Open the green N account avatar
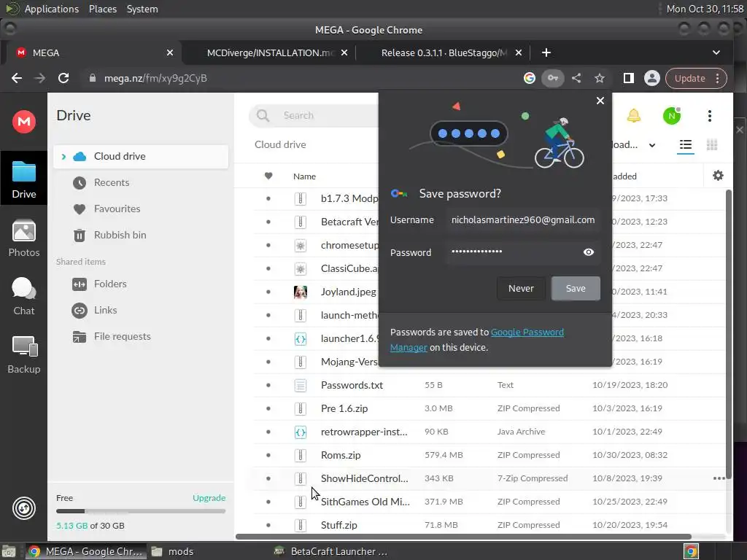 672,116
